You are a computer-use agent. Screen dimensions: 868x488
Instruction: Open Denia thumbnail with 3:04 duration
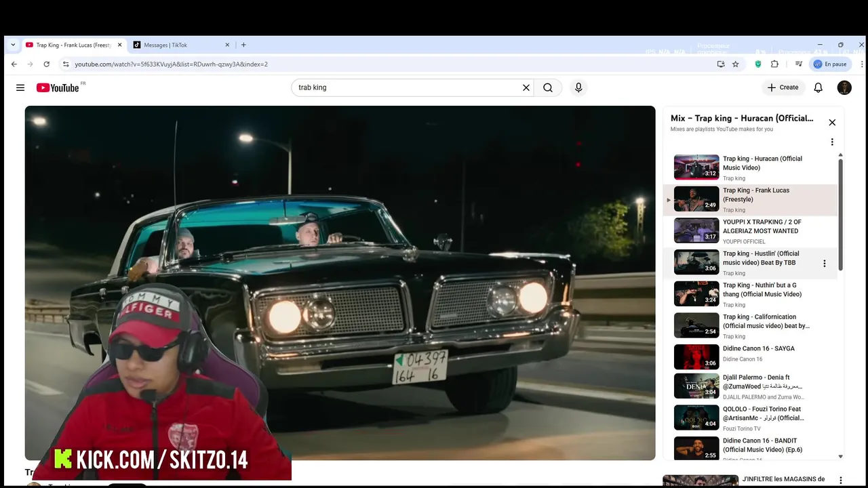tap(696, 386)
